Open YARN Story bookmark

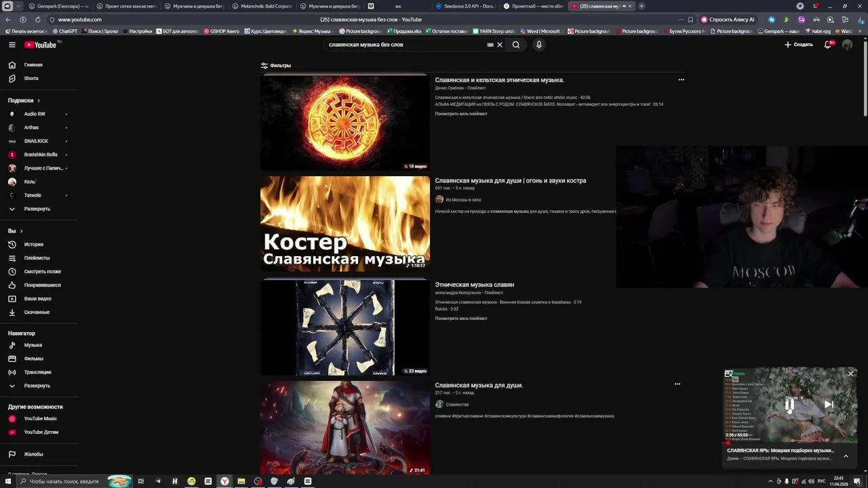(x=494, y=31)
